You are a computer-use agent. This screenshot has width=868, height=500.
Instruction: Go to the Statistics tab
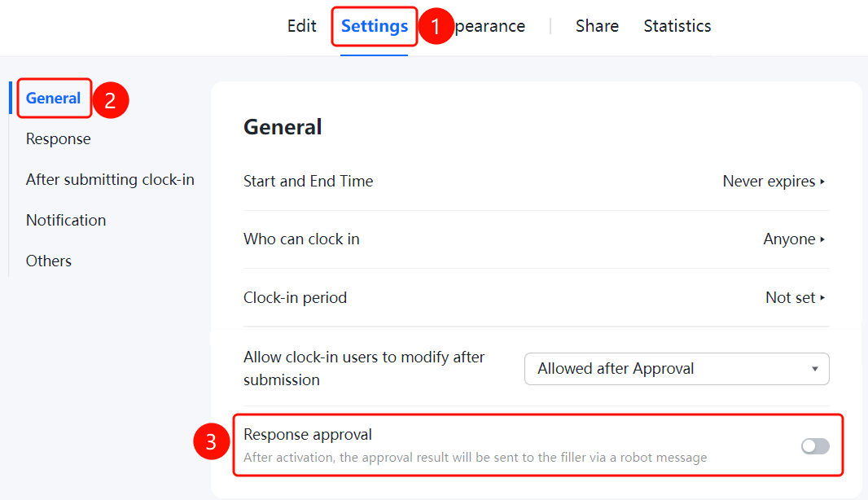tap(677, 26)
